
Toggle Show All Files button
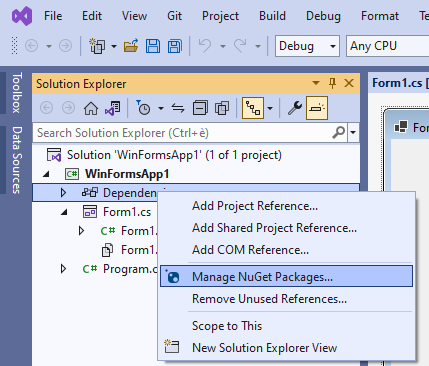pos(222,108)
